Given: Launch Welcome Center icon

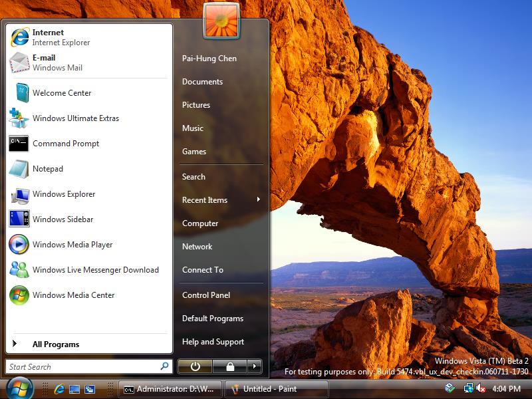Looking at the screenshot, I should (x=22, y=92).
